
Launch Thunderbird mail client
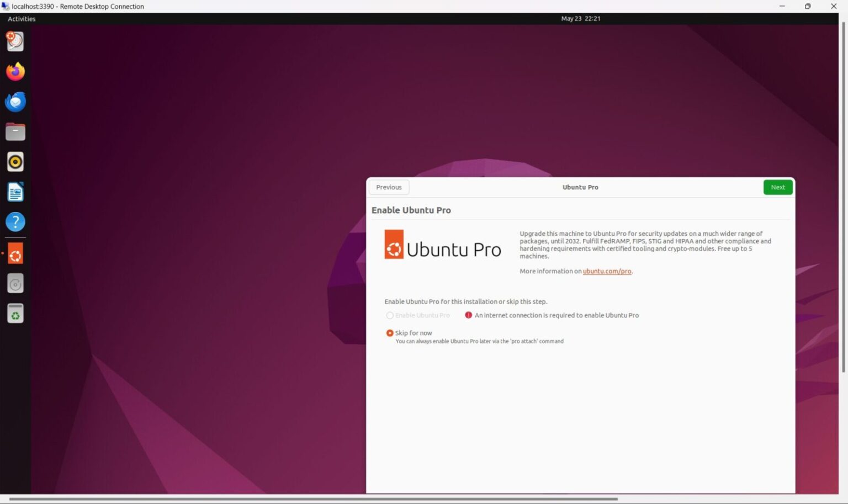pos(15,102)
